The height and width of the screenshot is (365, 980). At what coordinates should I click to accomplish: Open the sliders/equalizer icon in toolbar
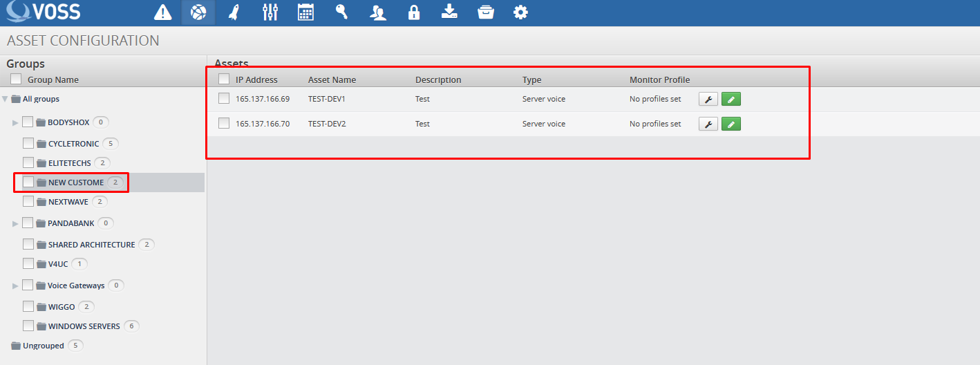coord(270,12)
